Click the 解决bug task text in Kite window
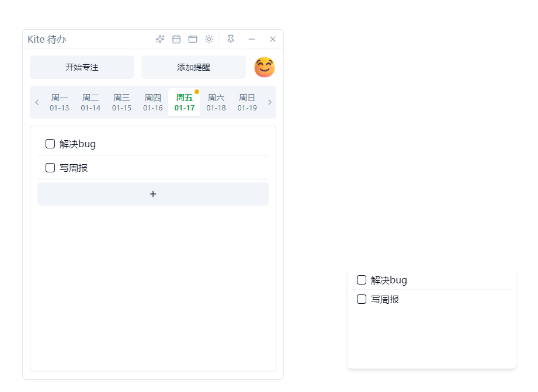538x392 pixels. coord(78,144)
